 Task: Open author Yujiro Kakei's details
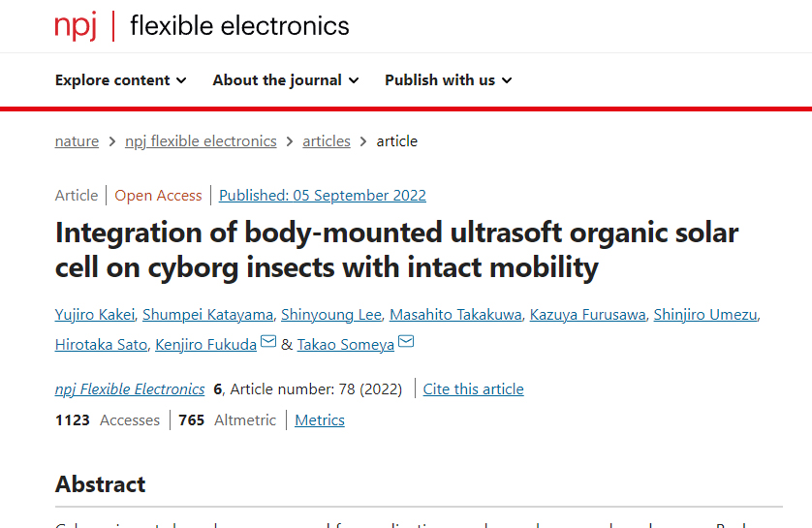[95, 315]
